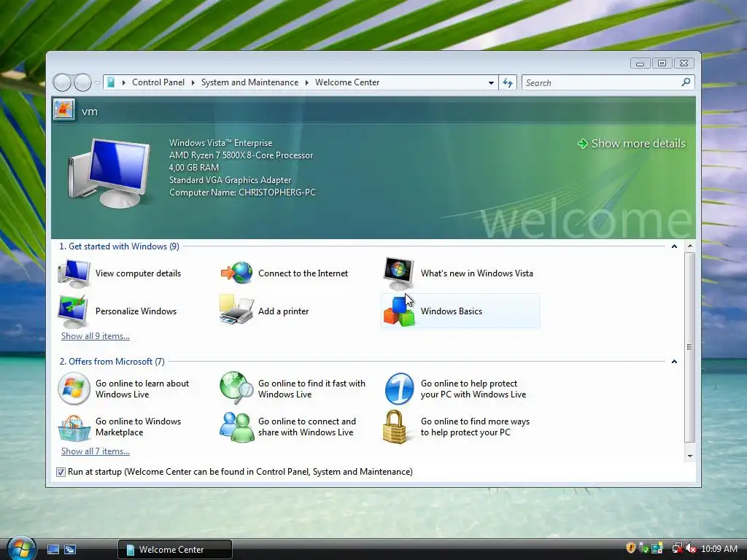Click the scrollbar down arrow
747x560 pixels.
(690, 456)
